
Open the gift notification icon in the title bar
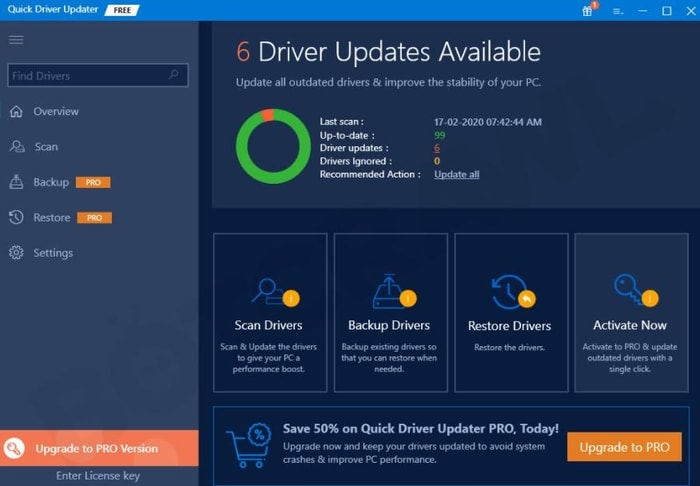589,10
